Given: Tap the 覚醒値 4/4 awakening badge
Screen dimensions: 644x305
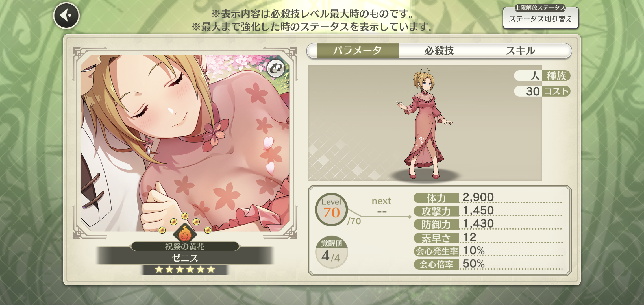Looking at the screenshot, I should [331, 252].
